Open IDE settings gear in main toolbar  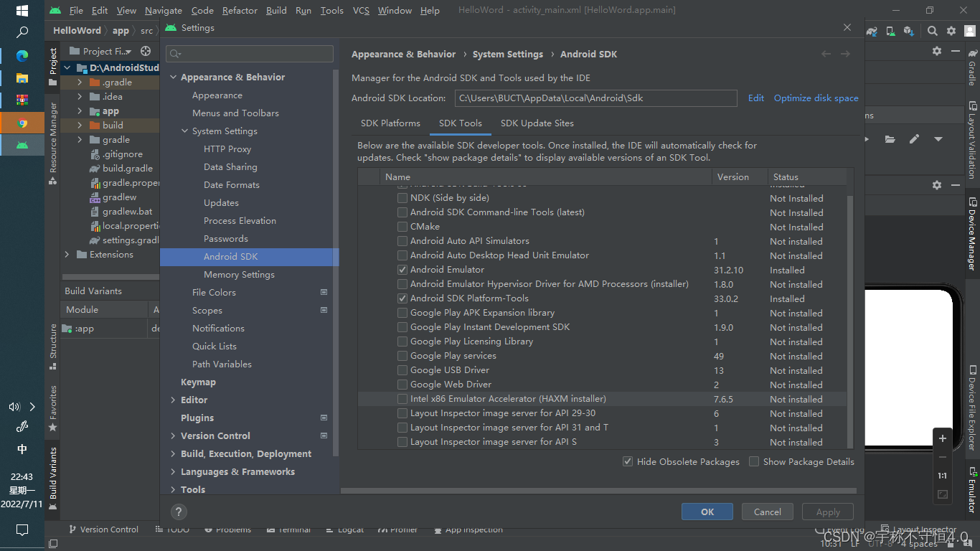point(951,31)
